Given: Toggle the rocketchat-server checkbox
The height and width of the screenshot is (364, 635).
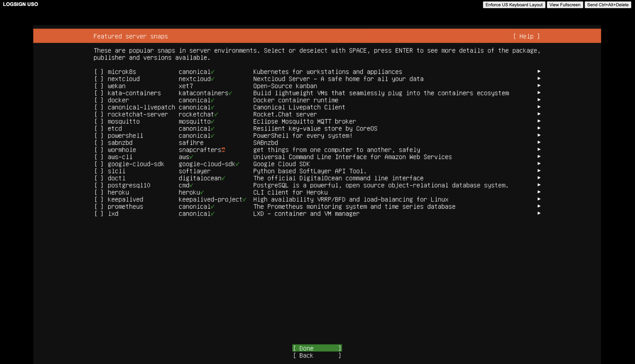Looking at the screenshot, I should (99, 114).
